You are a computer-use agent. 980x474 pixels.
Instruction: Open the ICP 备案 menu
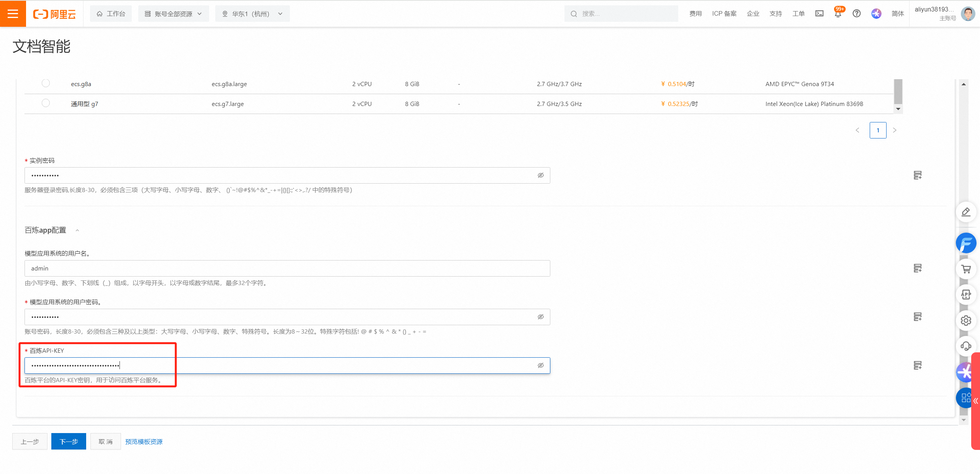[724, 14]
